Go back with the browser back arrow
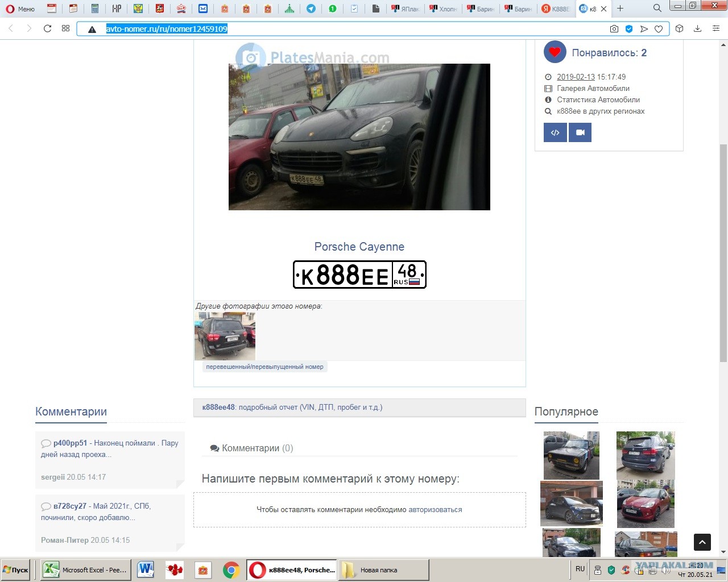Viewport: 728px width, 582px height. (x=11, y=28)
